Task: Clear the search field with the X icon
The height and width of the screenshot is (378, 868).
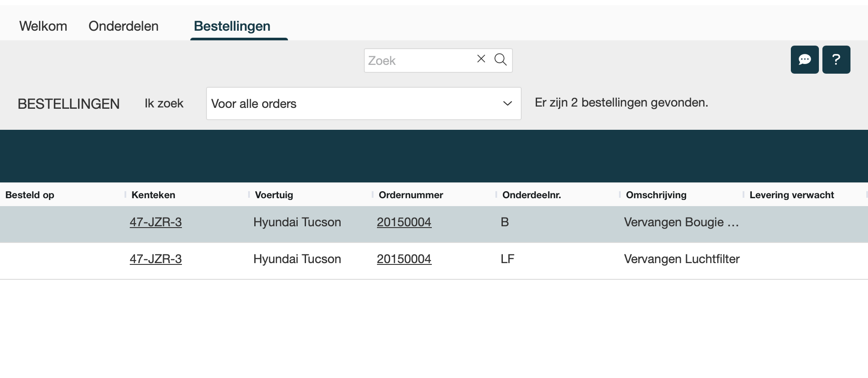Action: (x=481, y=59)
